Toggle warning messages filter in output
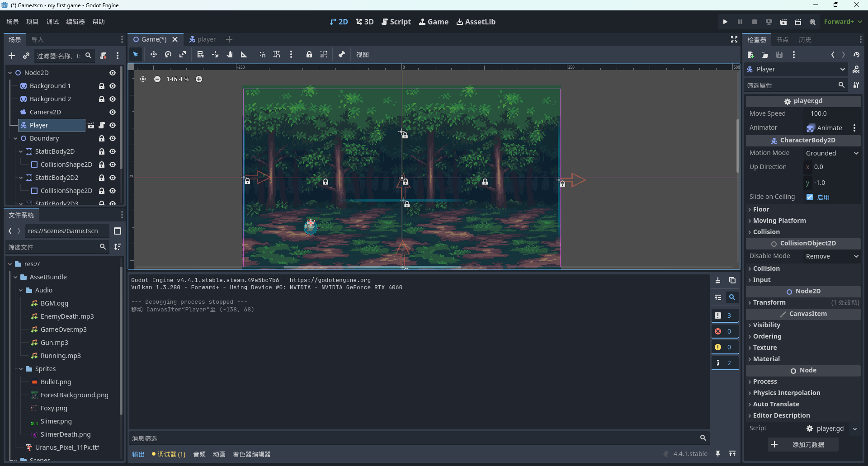The image size is (868, 466). tap(725, 347)
